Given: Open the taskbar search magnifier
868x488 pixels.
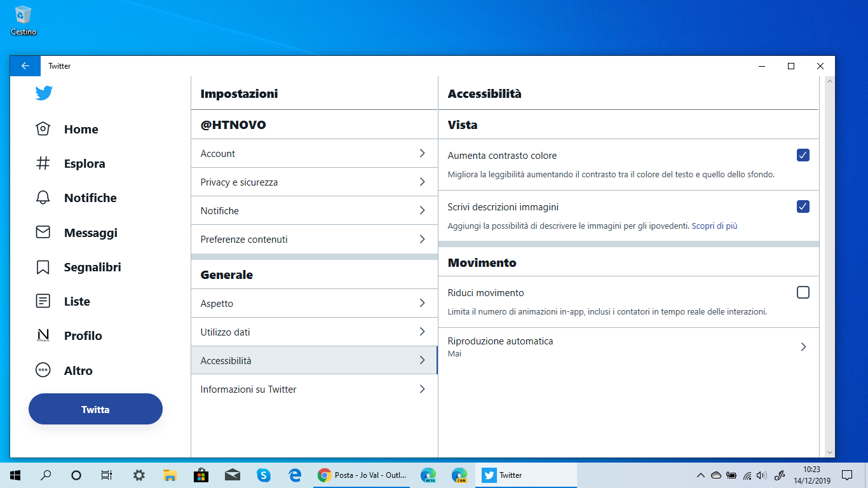Looking at the screenshot, I should [x=46, y=475].
